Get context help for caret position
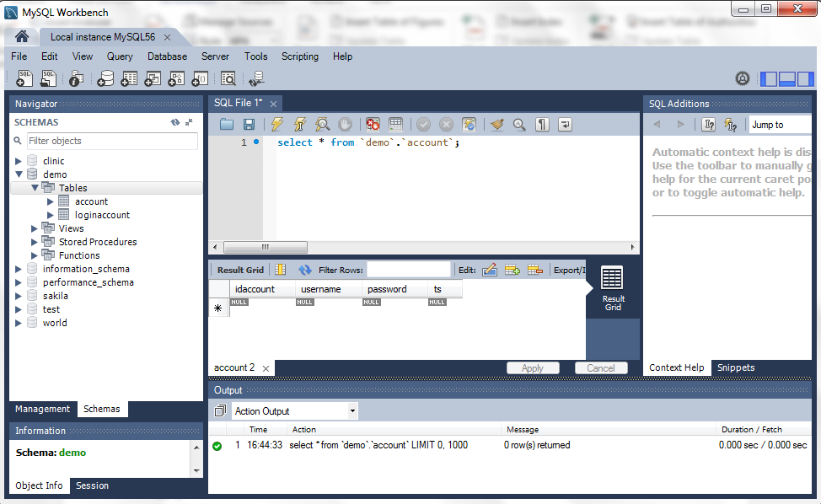Image resolution: width=821 pixels, height=504 pixels. 708,125
